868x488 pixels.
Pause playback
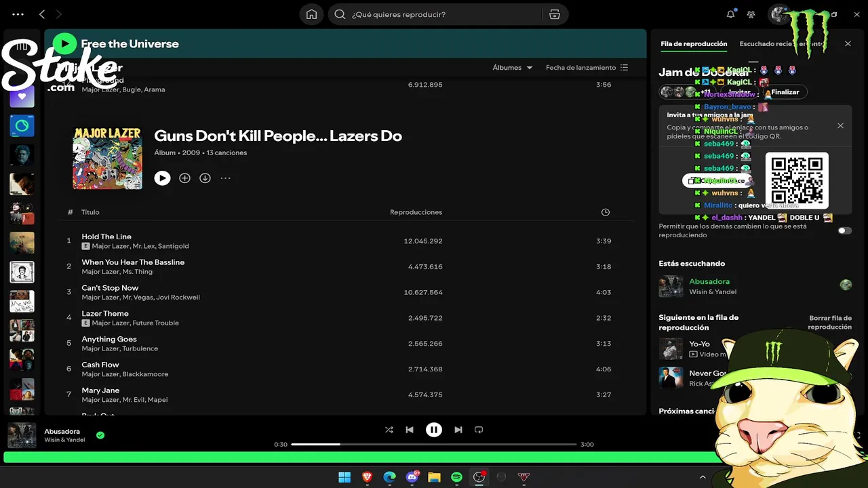coord(434,430)
